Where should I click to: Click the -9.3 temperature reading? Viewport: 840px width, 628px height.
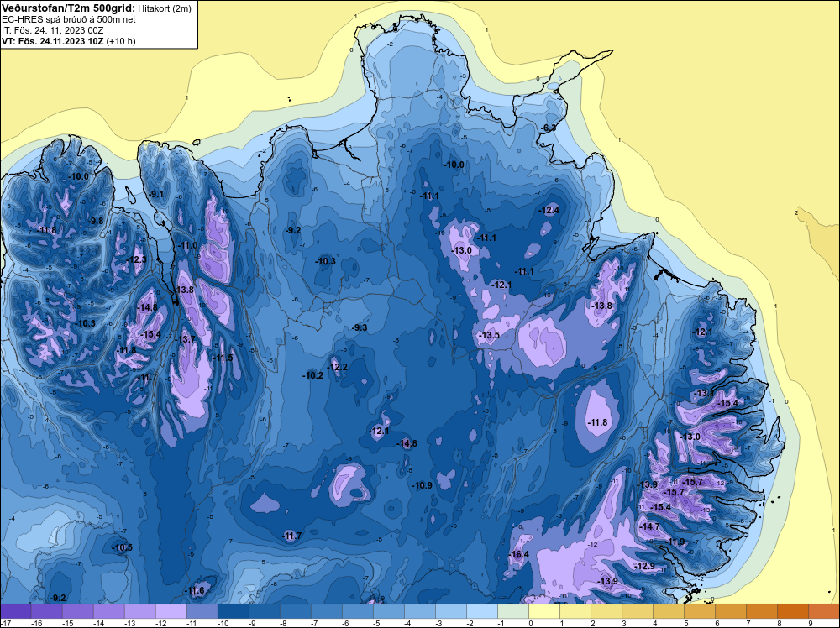[360, 327]
